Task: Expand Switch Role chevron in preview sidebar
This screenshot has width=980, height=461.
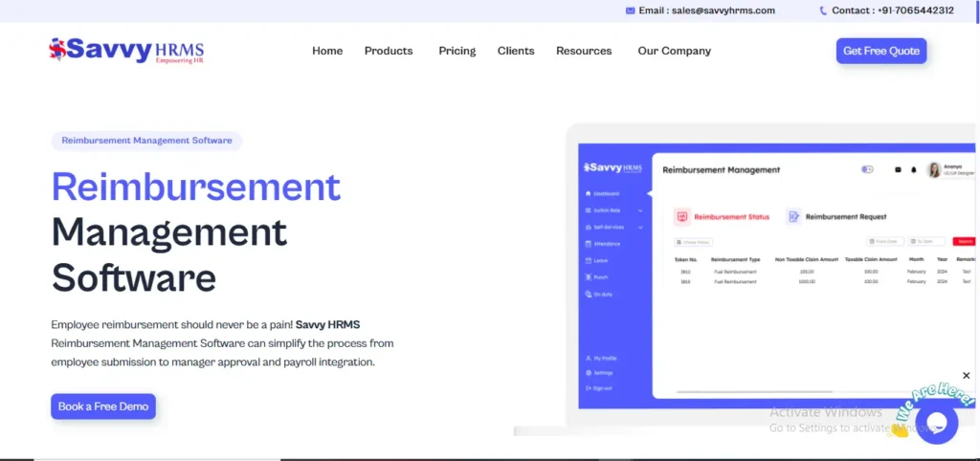Action: (x=640, y=210)
